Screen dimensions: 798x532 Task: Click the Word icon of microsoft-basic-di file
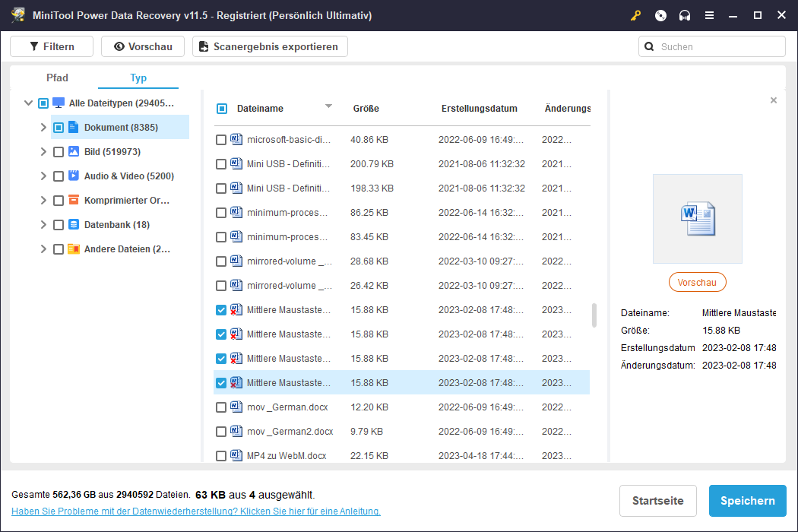pos(236,139)
